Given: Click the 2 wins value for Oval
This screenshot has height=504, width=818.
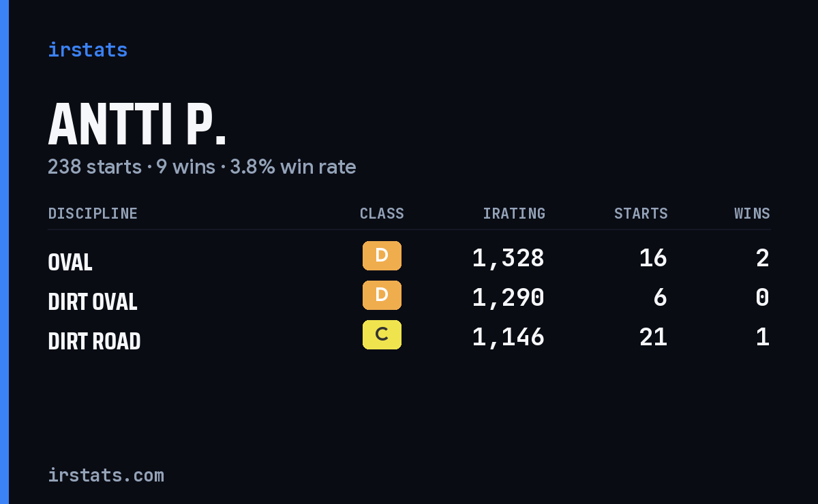Looking at the screenshot, I should pos(763,258).
